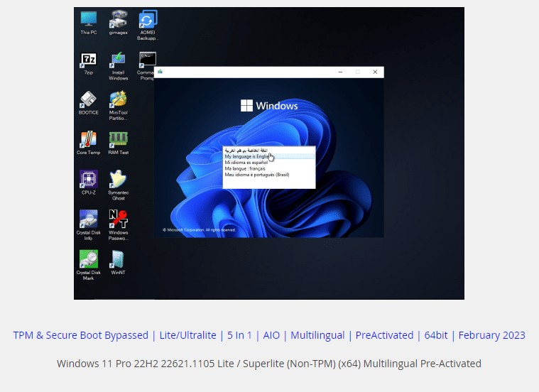This screenshot has height=392, width=539.
Task: Open the This PC desktop icon
Action: 88,23
